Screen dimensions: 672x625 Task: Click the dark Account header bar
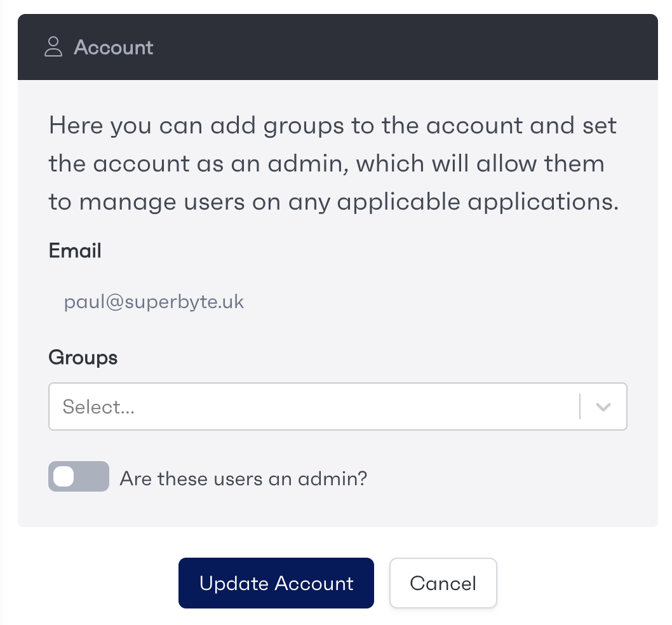point(338,47)
